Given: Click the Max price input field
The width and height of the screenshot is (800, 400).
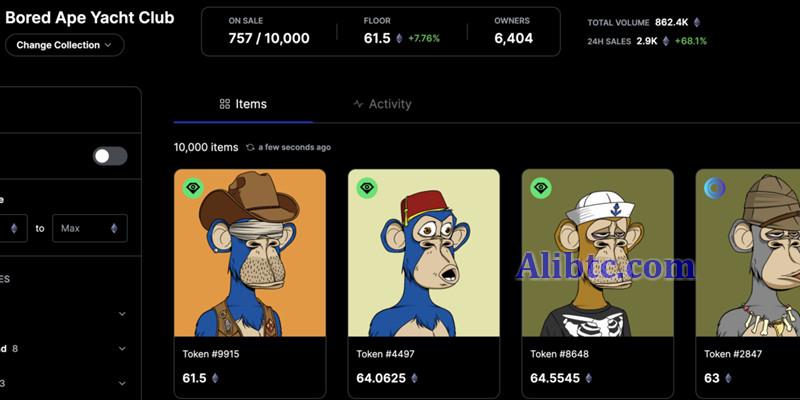Looking at the screenshot, I should (x=82, y=228).
